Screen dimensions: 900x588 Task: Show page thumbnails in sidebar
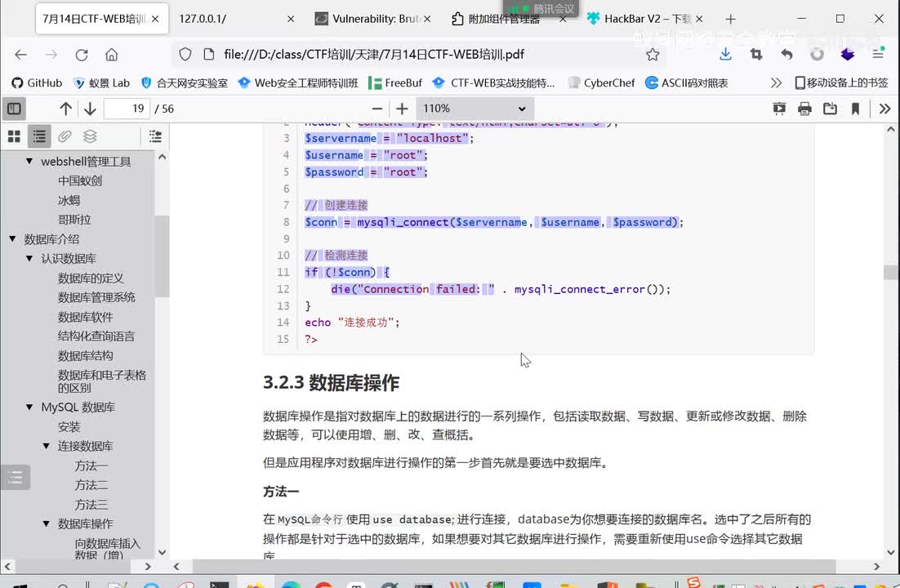(x=15, y=136)
